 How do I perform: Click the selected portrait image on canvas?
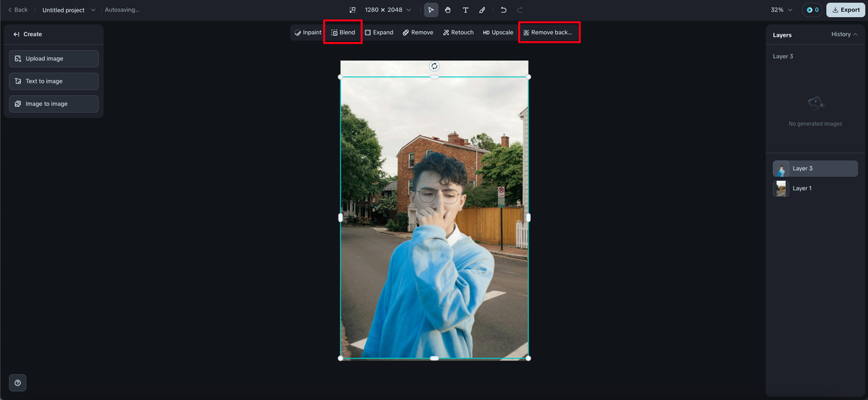pos(434,217)
